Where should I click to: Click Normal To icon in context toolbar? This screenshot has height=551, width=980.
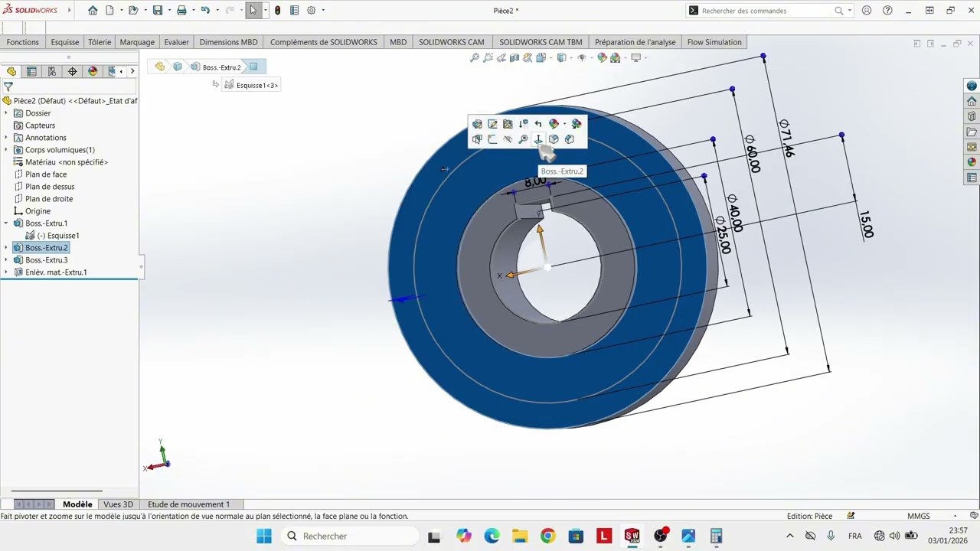538,139
